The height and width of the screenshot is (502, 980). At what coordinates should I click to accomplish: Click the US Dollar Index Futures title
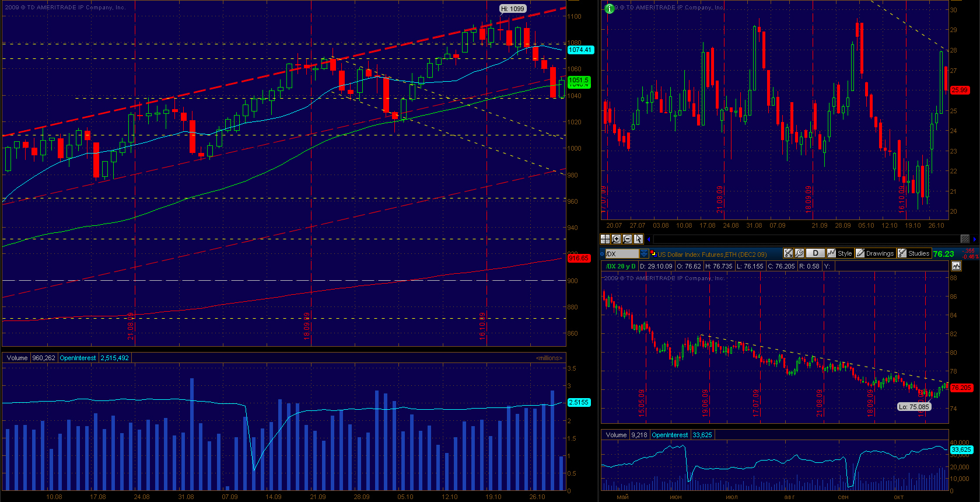712,255
